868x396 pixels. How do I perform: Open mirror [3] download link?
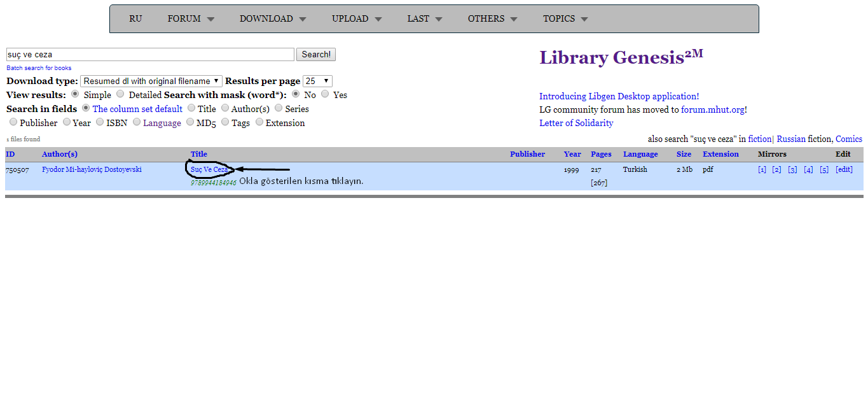[792, 169]
